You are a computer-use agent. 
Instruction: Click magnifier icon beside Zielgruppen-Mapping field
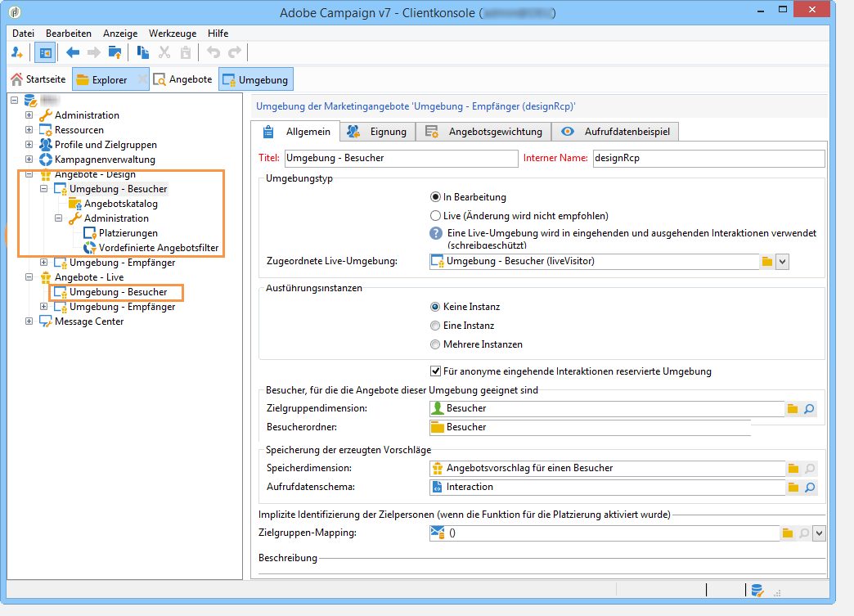tap(804, 533)
